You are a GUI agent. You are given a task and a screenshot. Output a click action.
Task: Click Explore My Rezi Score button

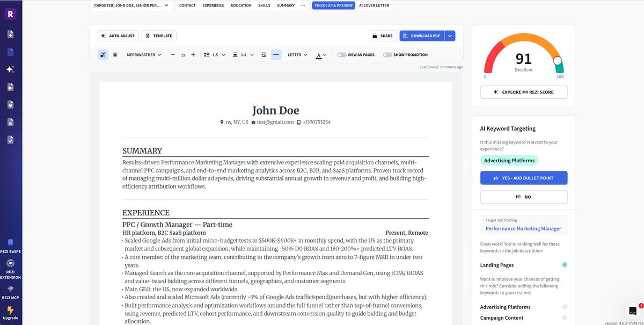(523, 92)
